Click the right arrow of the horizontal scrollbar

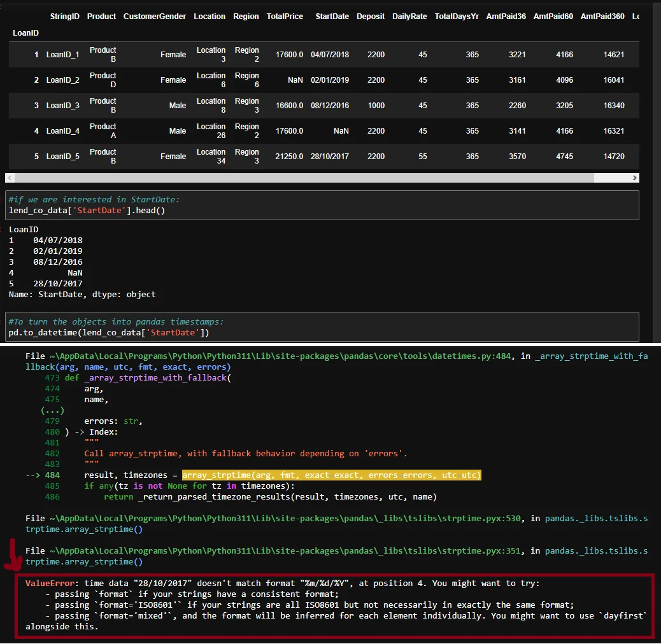634,178
